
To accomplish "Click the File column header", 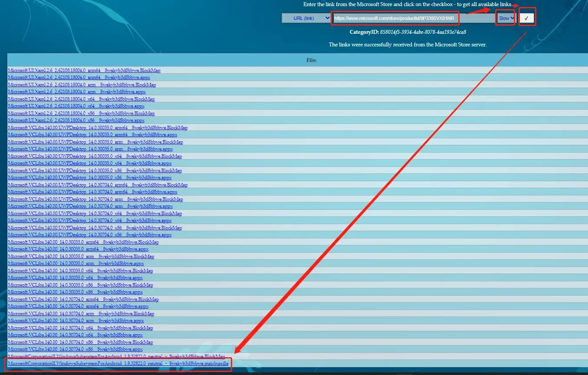I will click(x=311, y=60).
